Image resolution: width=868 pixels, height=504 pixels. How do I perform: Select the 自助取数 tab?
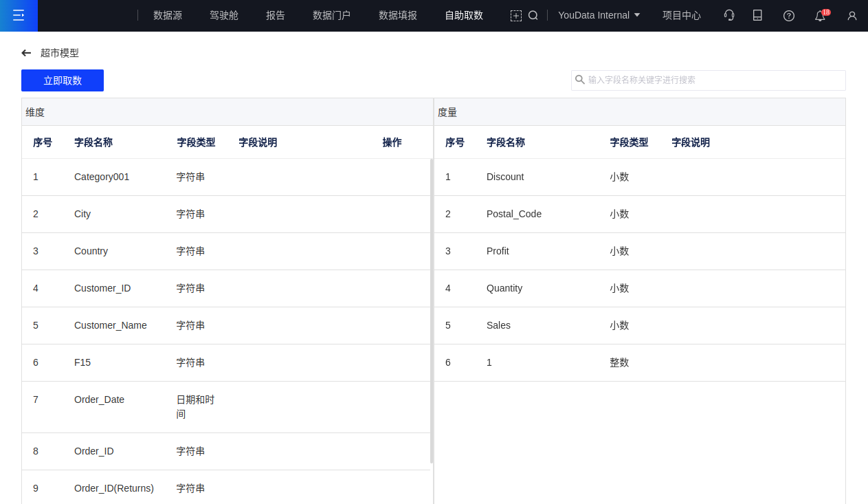click(x=464, y=15)
